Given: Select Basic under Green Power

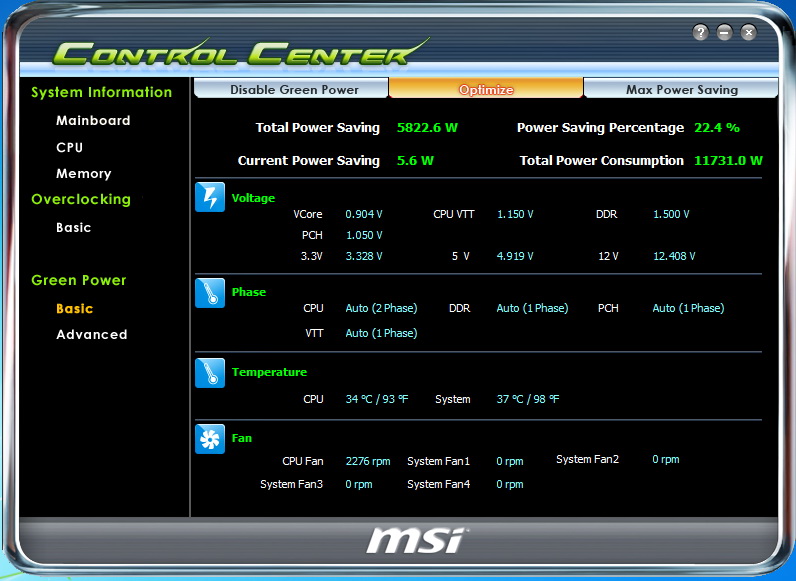Looking at the screenshot, I should 74,308.
